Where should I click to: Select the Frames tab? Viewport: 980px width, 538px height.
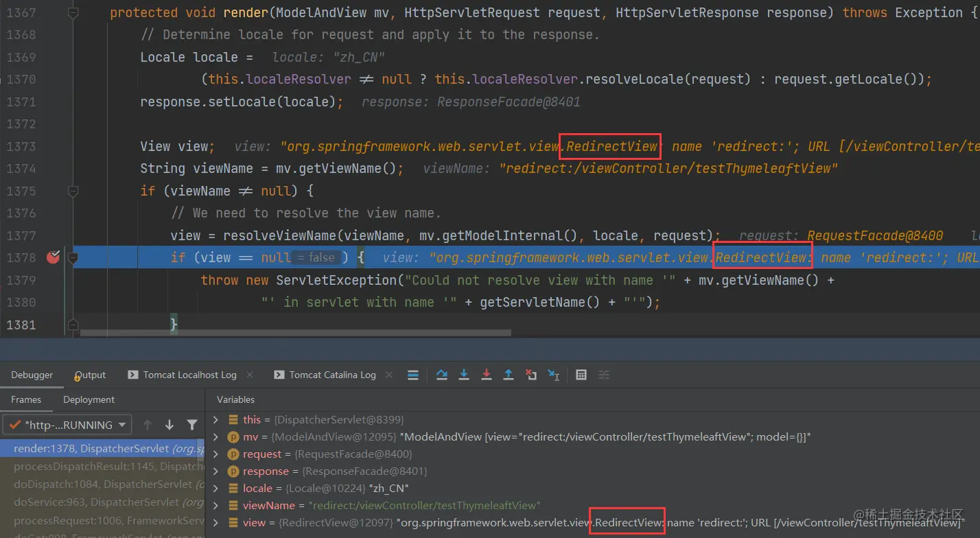(x=26, y=399)
